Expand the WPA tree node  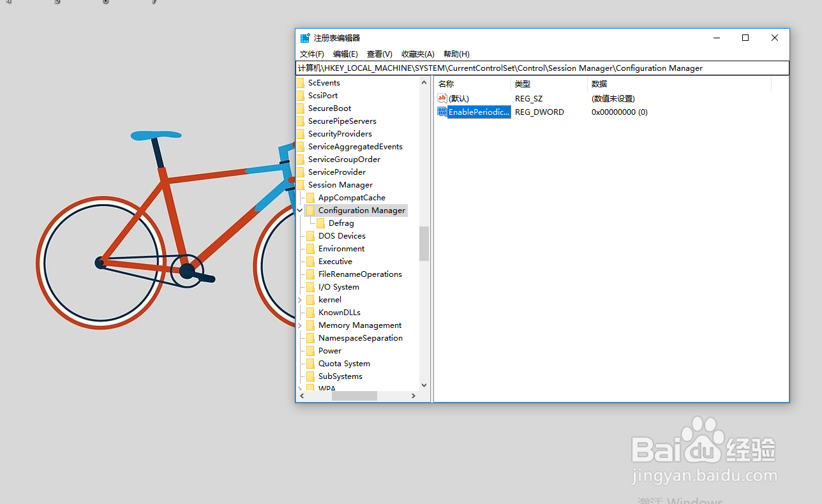[x=300, y=389]
